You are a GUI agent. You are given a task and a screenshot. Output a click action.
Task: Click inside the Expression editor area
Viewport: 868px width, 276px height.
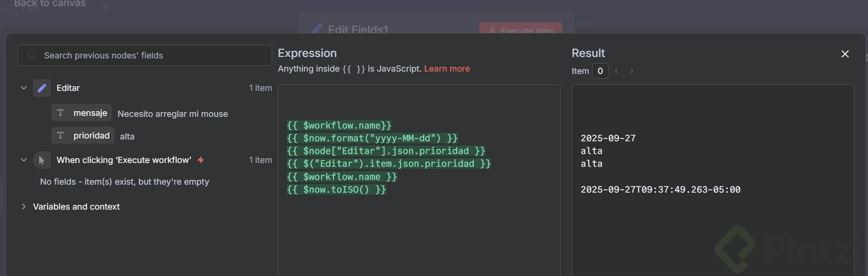[x=419, y=226]
